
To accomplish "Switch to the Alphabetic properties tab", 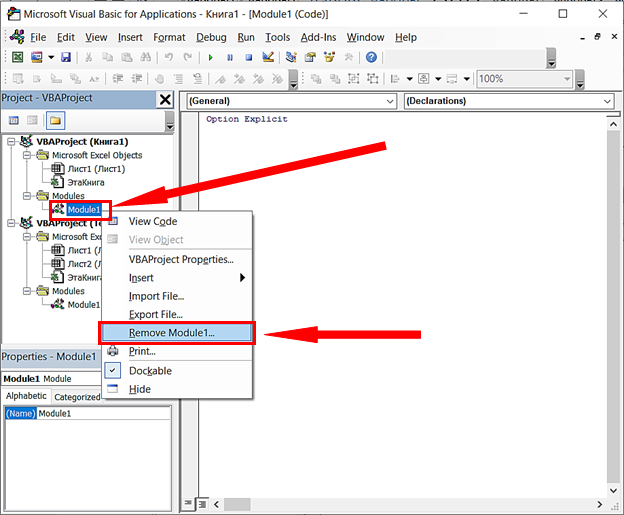I will 26,396.
